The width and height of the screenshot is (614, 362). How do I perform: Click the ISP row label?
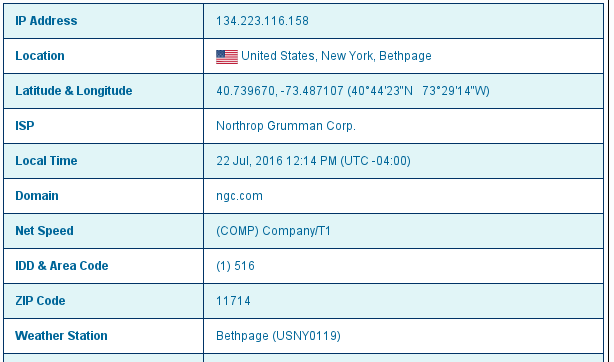point(25,126)
